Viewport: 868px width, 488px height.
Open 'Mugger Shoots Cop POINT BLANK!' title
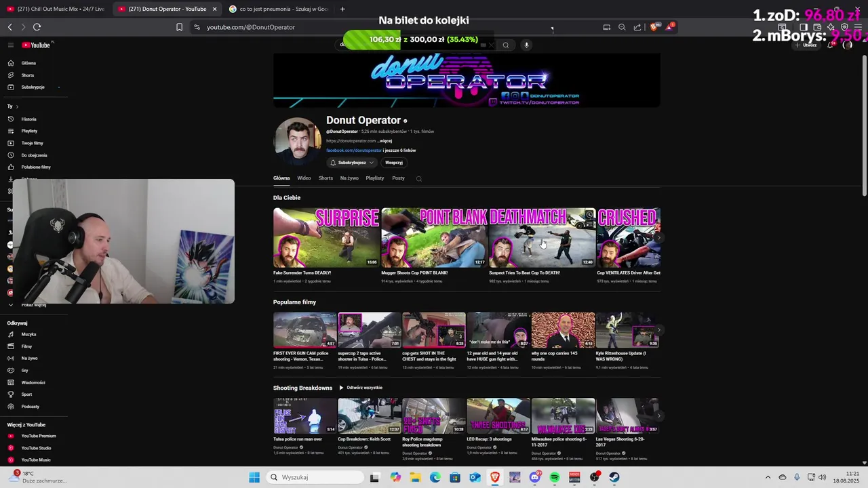[x=414, y=273]
